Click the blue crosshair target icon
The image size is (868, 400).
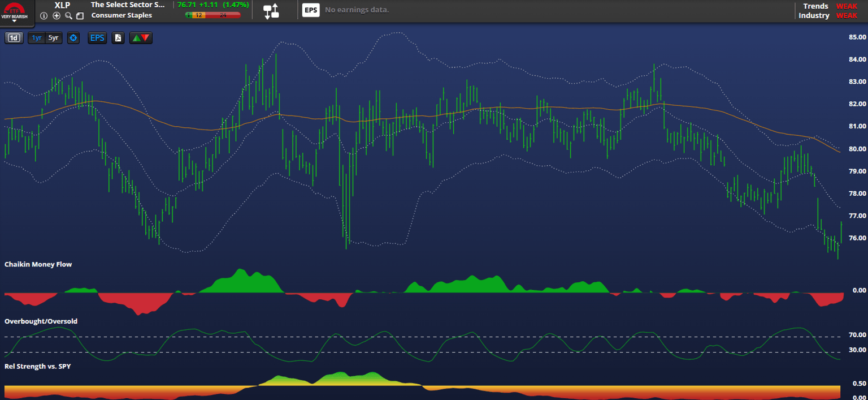point(73,38)
